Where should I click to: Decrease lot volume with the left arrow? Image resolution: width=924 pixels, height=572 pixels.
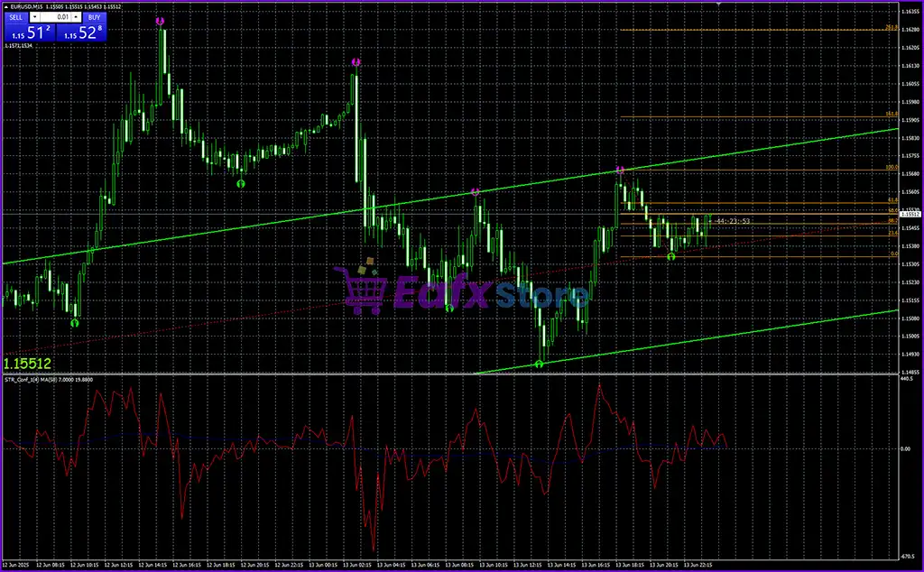point(34,17)
